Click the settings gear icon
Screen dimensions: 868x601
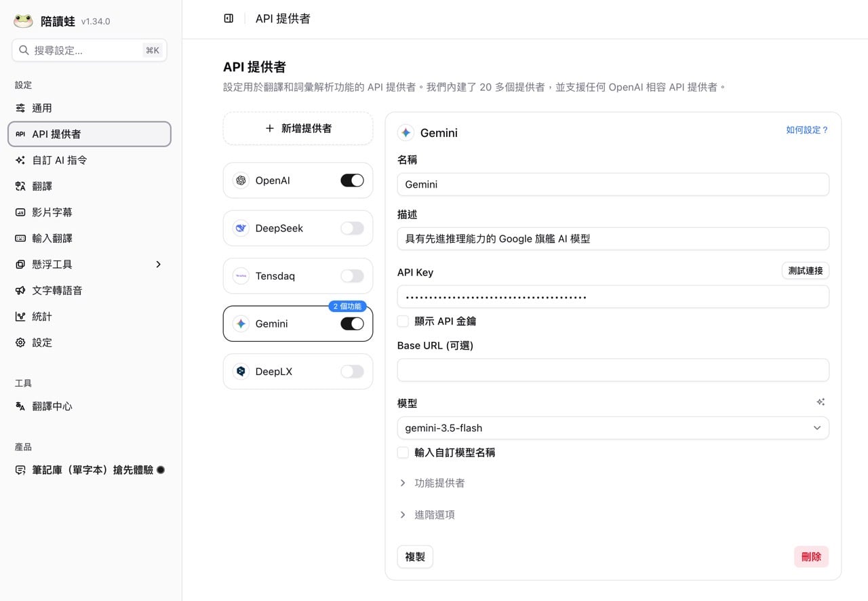click(x=20, y=343)
